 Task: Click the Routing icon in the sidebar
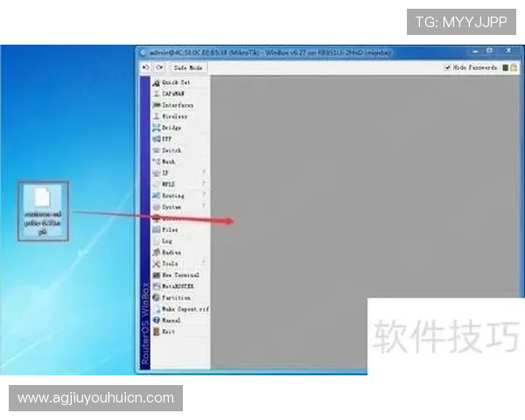(157, 196)
